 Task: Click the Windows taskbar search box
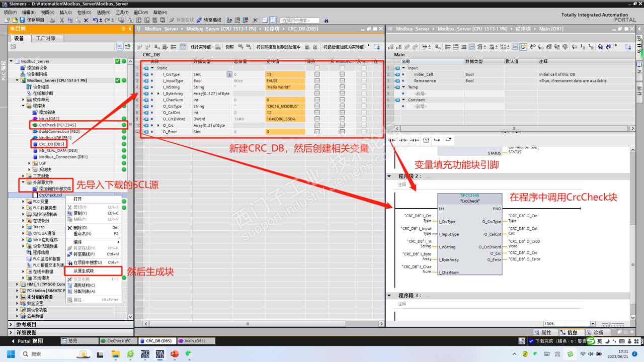tap(55, 354)
